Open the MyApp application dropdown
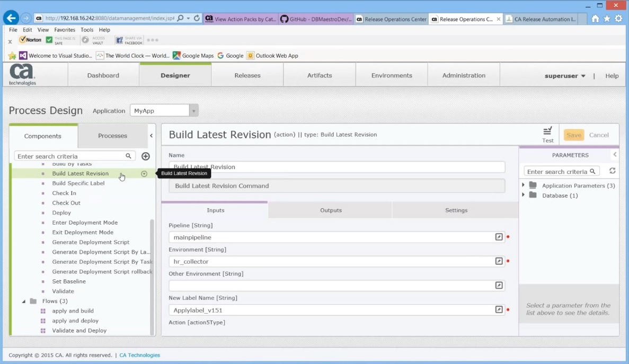This screenshot has width=629, height=364. pos(194,111)
